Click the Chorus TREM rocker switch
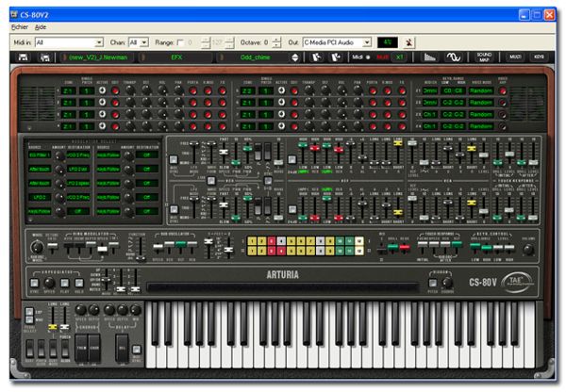Viewport: 566px width, 392px height. (x=81, y=348)
